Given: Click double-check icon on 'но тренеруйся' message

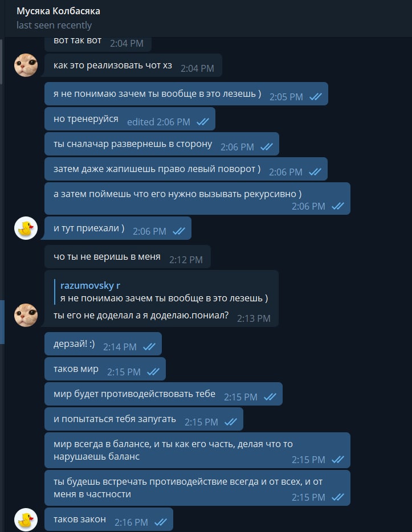Looking at the screenshot, I should 203,122.
